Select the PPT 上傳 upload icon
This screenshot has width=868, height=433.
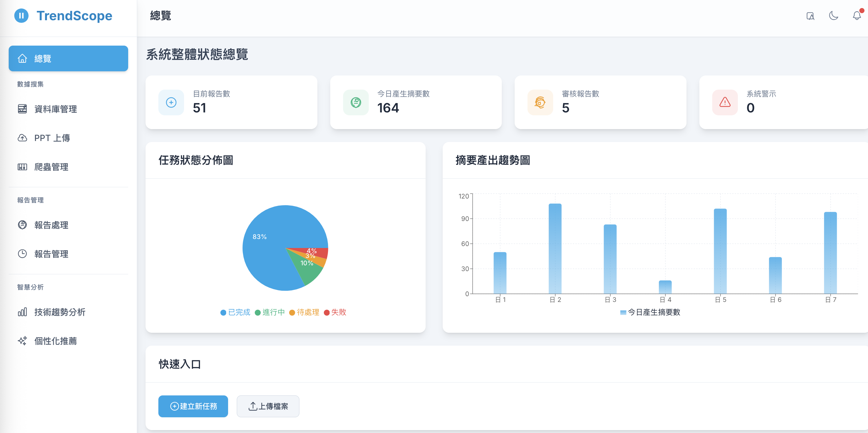tap(22, 138)
